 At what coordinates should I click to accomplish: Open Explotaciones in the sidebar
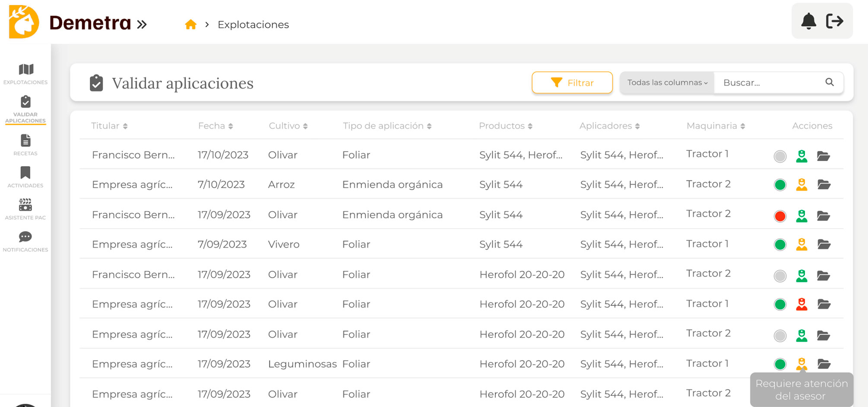[x=25, y=74]
